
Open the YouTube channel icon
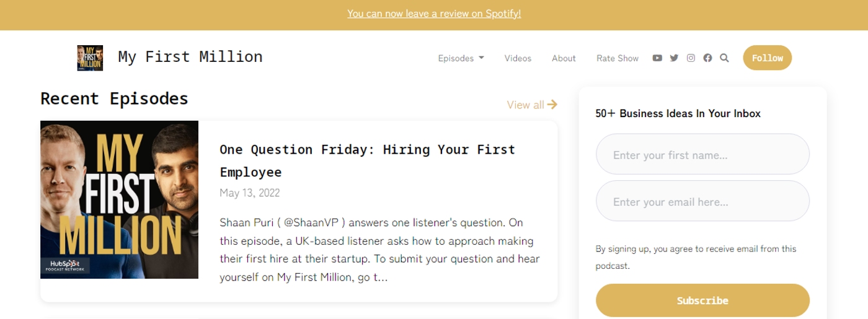pos(657,58)
